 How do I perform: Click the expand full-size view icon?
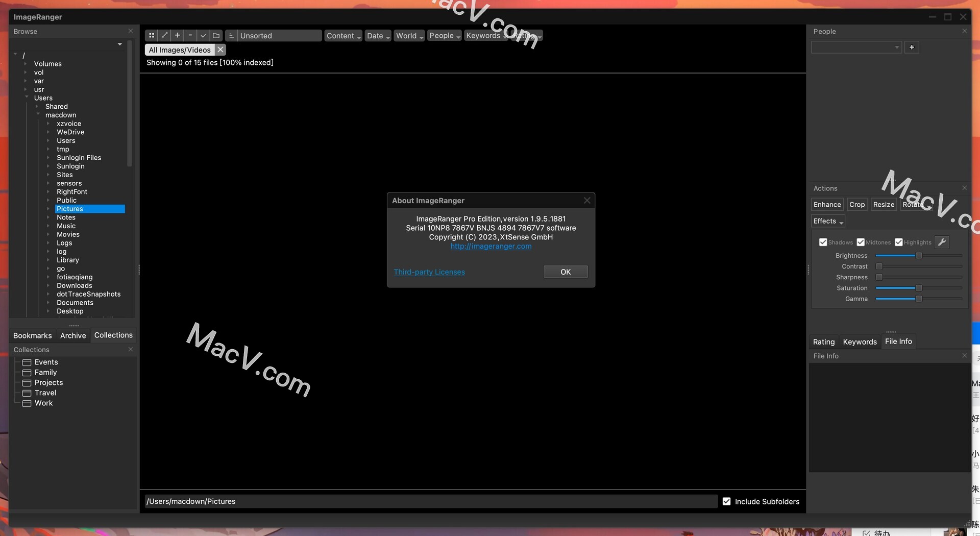pyautogui.click(x=164, y=36)
